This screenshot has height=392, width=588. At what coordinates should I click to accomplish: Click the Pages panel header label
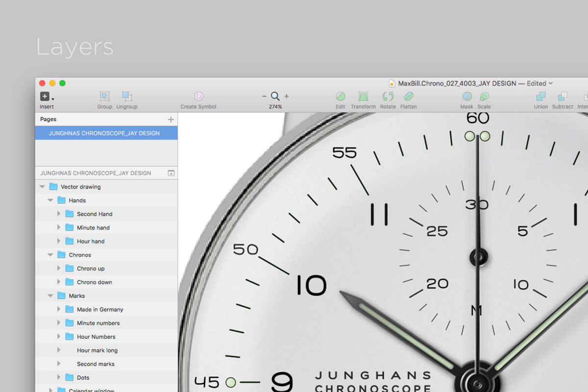pos(48,120)
